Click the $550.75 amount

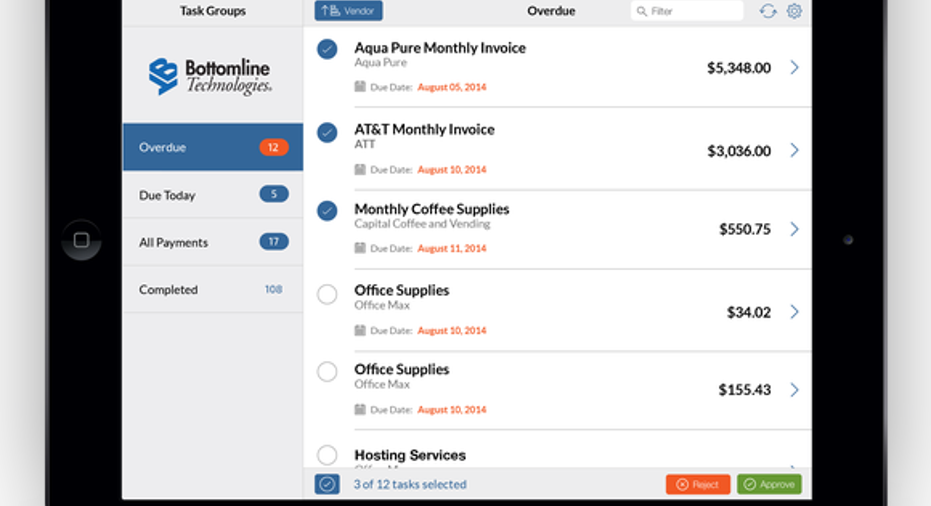(x=745, y=229)
